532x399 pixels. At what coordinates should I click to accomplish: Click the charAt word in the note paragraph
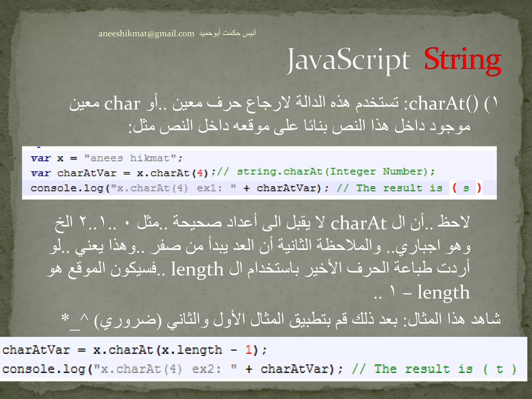coord(358,223)
